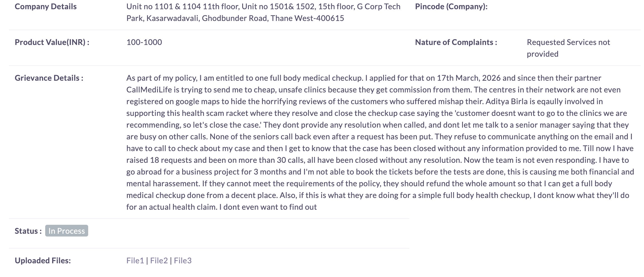The height and width of the screenshot is (277, 644).
Task: Open the File2 uploaded attachment
Action: (159, 261)
